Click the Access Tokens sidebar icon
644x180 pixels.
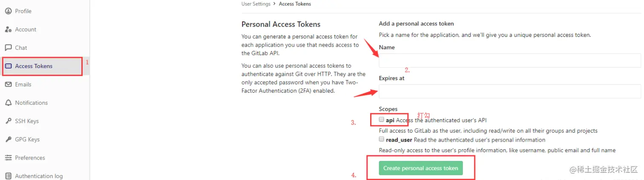[8, 66]
